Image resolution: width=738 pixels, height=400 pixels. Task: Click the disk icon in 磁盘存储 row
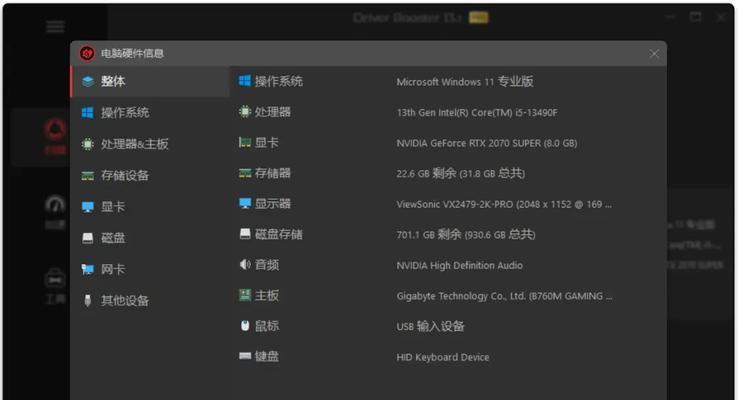coord(245,234)
